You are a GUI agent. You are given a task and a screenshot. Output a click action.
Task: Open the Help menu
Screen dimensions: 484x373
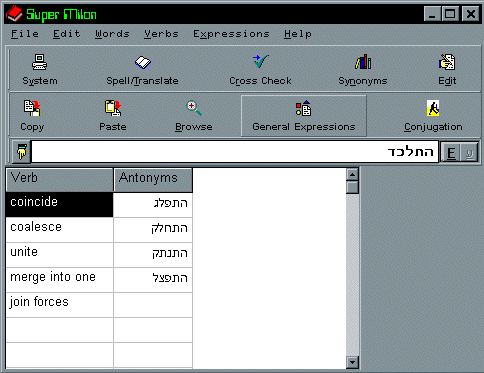[298, 34]
